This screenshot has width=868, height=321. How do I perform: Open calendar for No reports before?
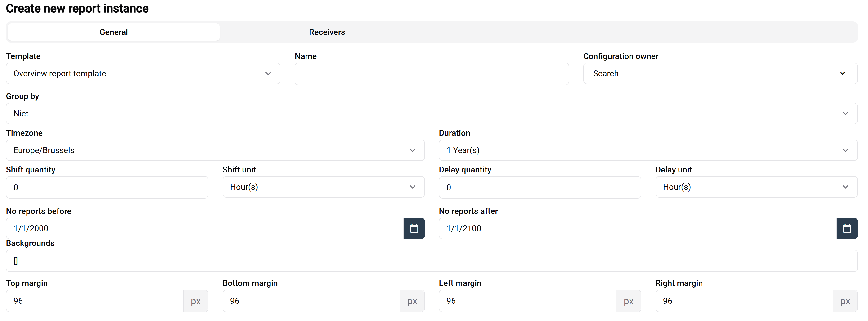414,228
